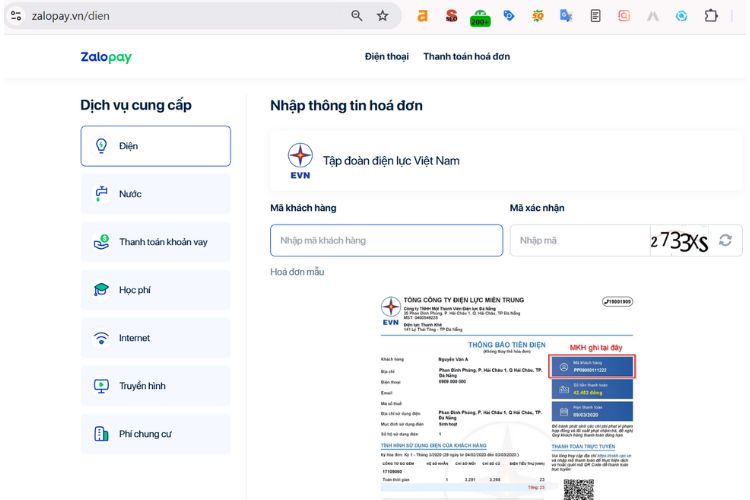Screen dimensions: 750x500
Task: Open the sample bill image
Action: click(507, 397)
